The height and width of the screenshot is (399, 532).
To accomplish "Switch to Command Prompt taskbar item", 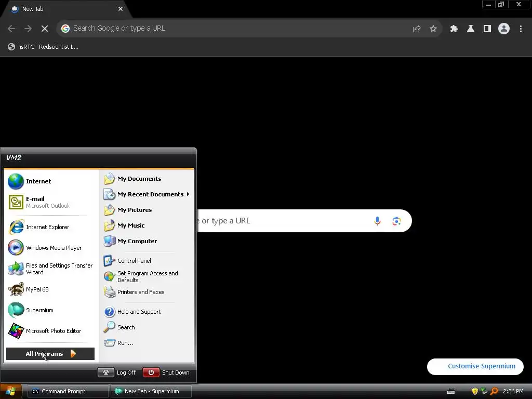I will [68, 391].
